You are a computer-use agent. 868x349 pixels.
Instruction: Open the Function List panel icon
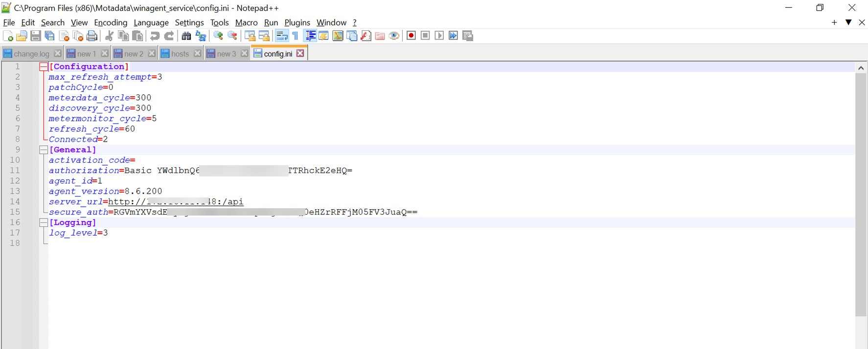click(x=366, y=36)
